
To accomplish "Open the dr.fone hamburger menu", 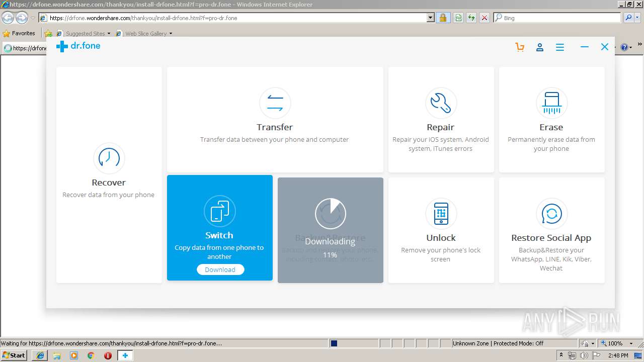I will (560, 47).
